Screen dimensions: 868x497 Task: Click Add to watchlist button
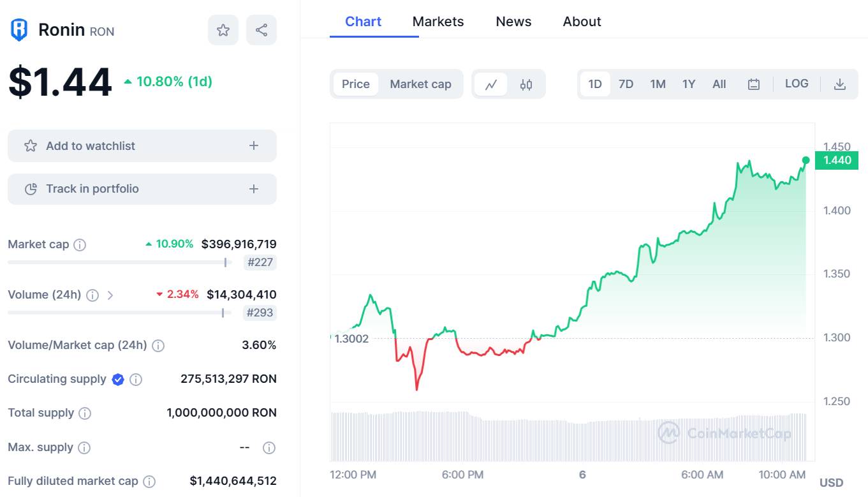[x=142, y=145]
